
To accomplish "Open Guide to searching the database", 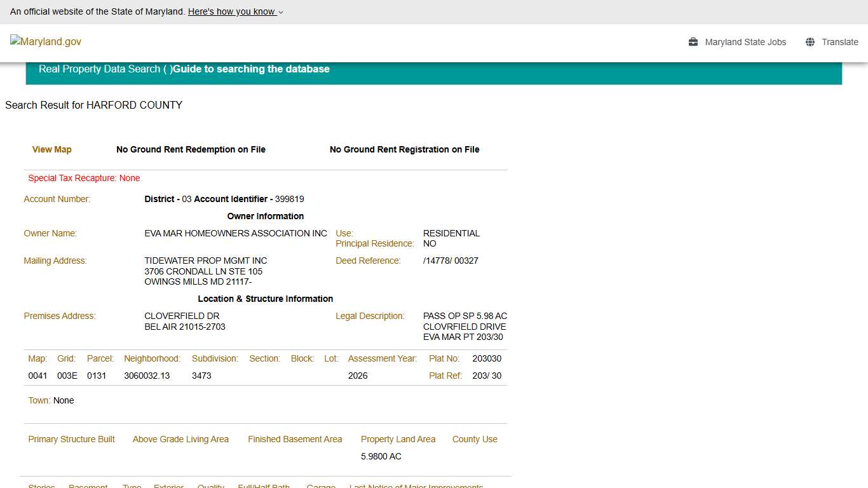I will (x=251, y=69).
